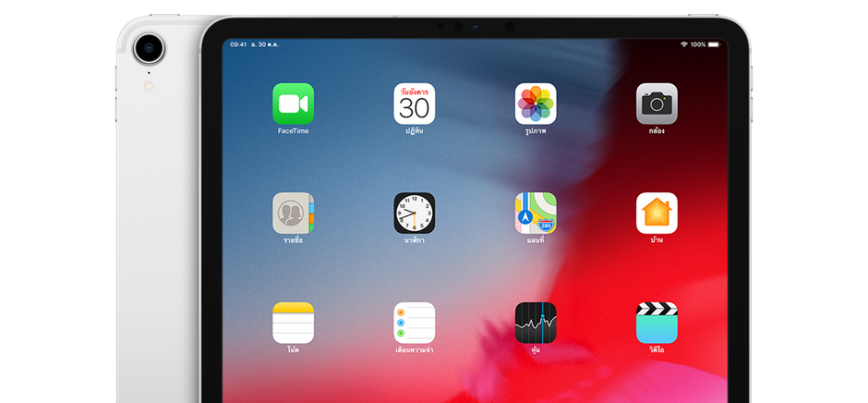Open the Reminders app
The height and width of the screenshot is (403, 868).
pos(414,323)
